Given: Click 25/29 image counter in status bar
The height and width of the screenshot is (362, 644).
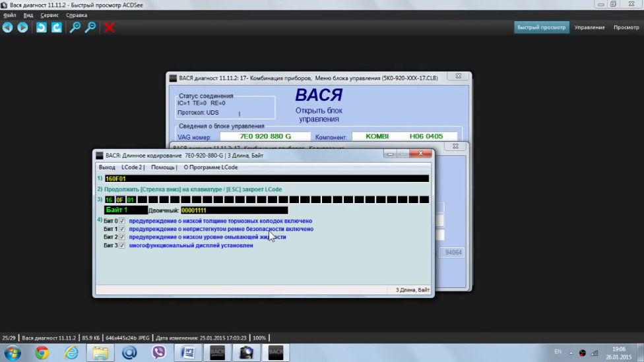Looking at the screenshot, I should pos(9,338).
